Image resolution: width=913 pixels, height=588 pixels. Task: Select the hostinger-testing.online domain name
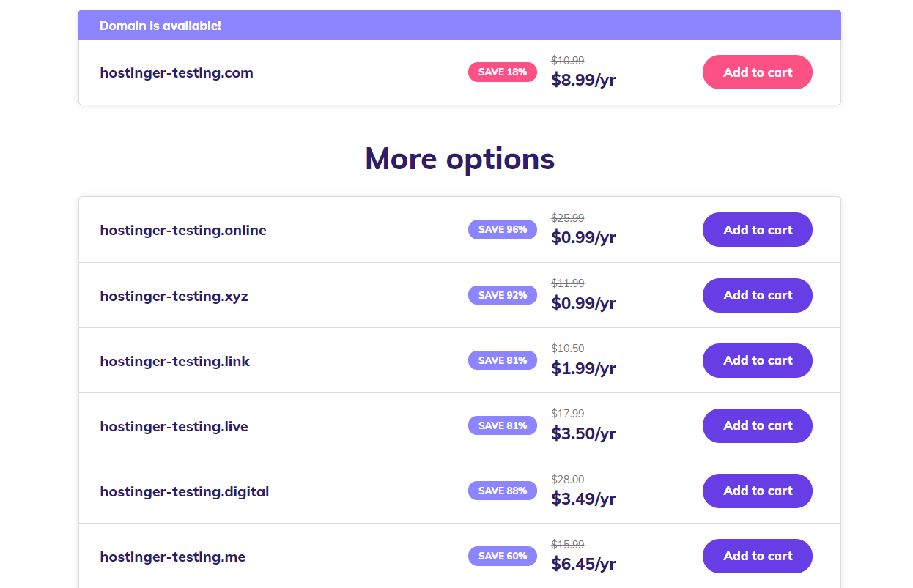[183, 231]
